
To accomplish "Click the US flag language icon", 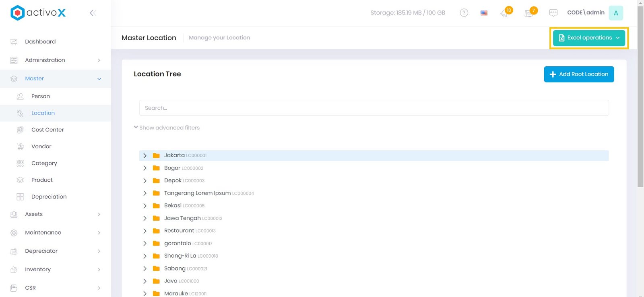I will click(x=484, y=13).
